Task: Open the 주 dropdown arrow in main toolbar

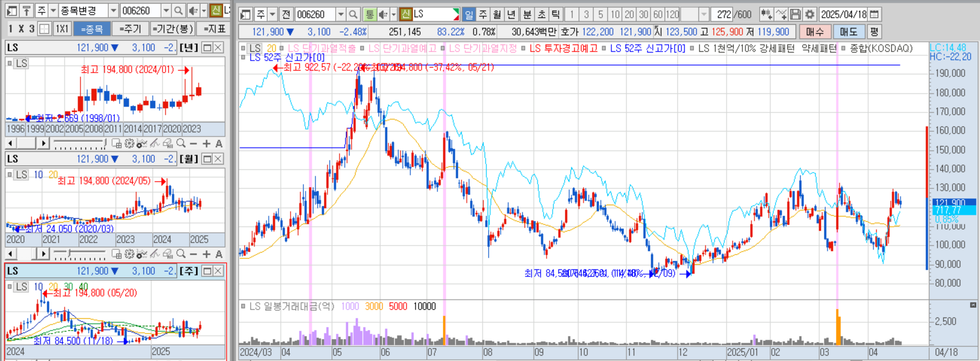Action: click(273, 15)
